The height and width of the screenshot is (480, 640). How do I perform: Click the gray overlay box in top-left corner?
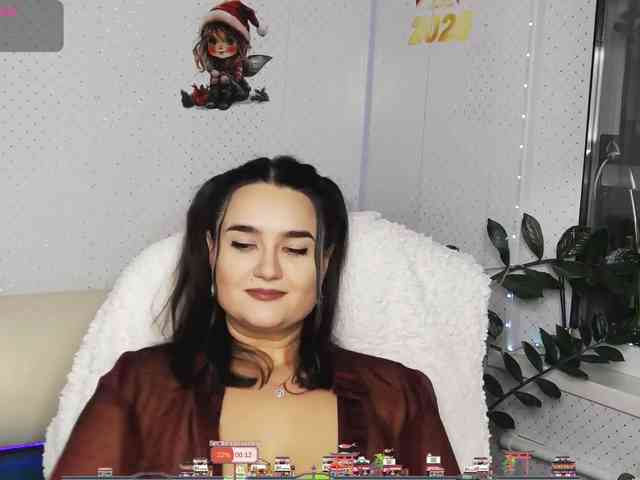(x=31, y=25)
